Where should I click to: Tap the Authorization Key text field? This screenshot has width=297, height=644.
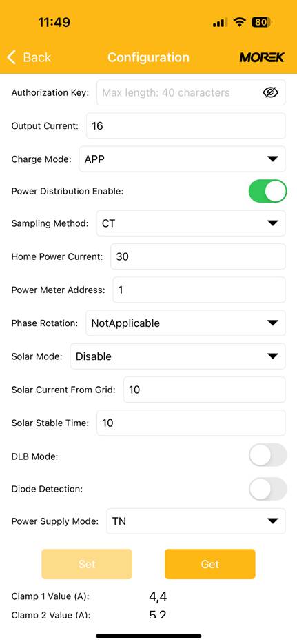click(191, 93)
